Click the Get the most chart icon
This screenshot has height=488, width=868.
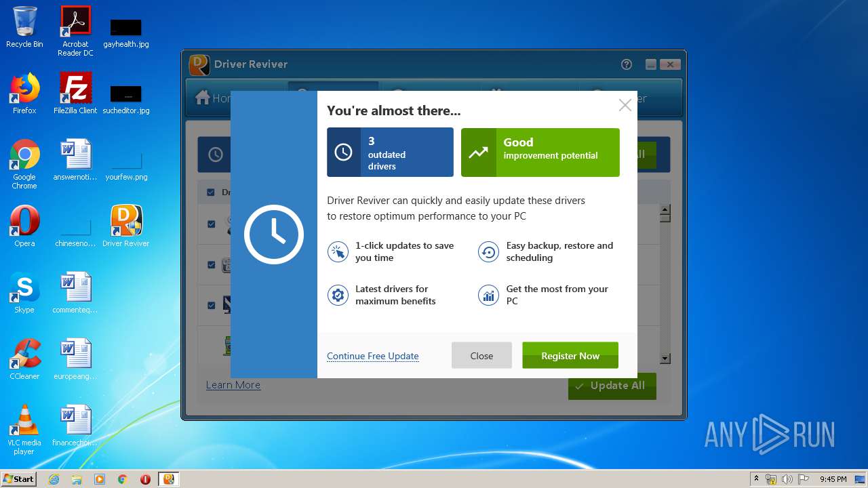488,295
